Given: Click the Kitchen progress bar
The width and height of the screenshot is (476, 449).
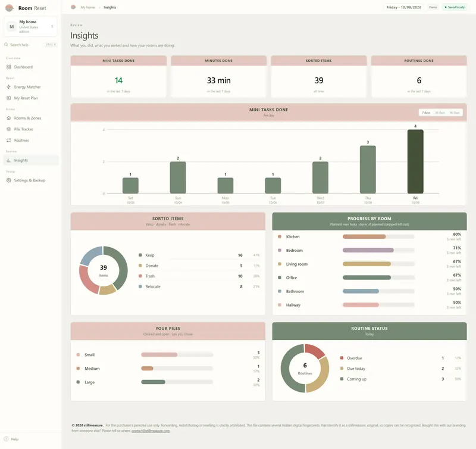Looking at the screenshot, I should (378, 236).
